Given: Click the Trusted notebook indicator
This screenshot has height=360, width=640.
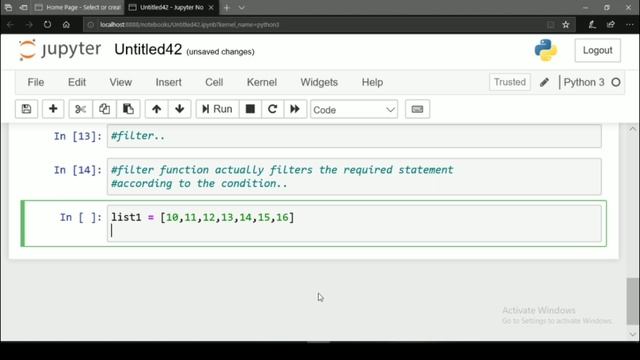Looking at the screenshot, I should point(510,82).
